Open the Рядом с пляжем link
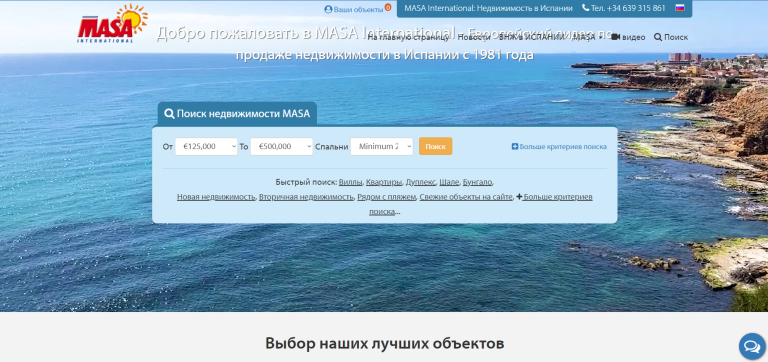Image resolution: width=768 pixels, height=362 pixels. point(387,197)
